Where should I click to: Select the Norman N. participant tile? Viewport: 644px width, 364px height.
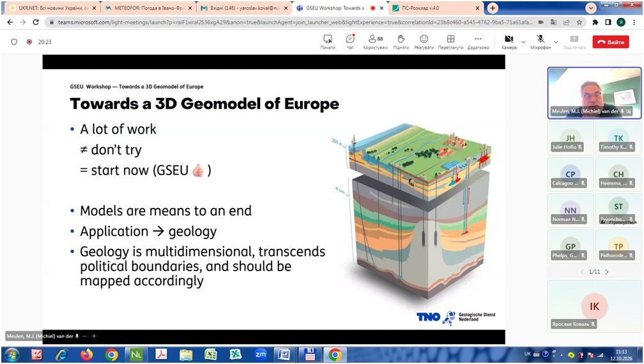pos(571,211)
